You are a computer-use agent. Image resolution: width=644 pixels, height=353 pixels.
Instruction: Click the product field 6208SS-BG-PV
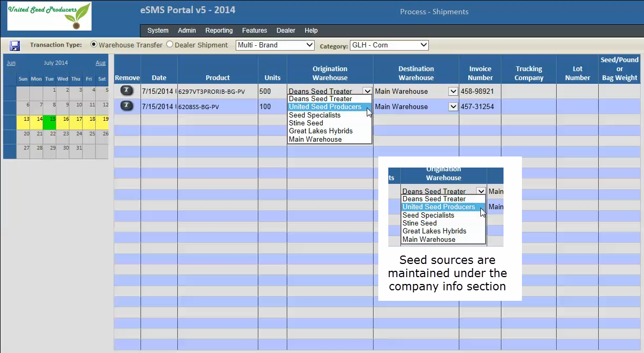(218, 106)
